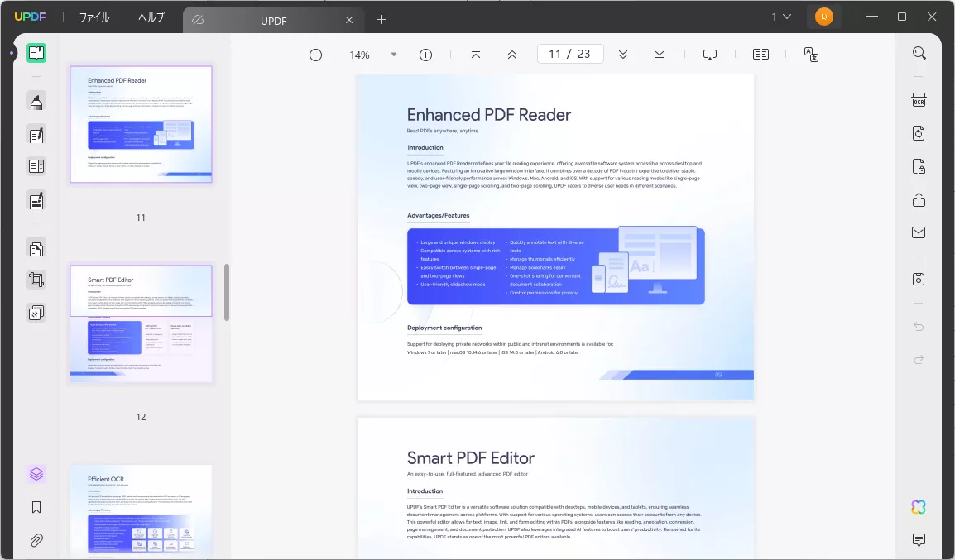Select the Efficient OCR page thumbnail
This screenshot has height=560, width=955.
pos(141,511)
